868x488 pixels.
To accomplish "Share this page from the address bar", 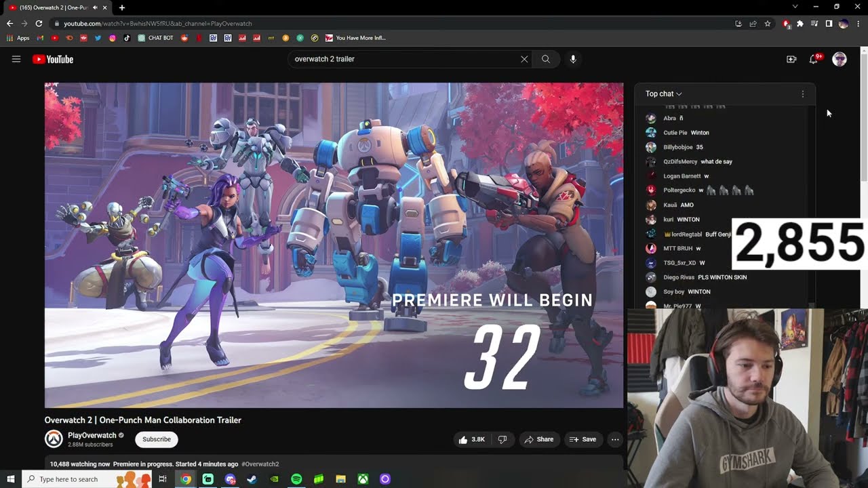I will click(x=753, y=23).
